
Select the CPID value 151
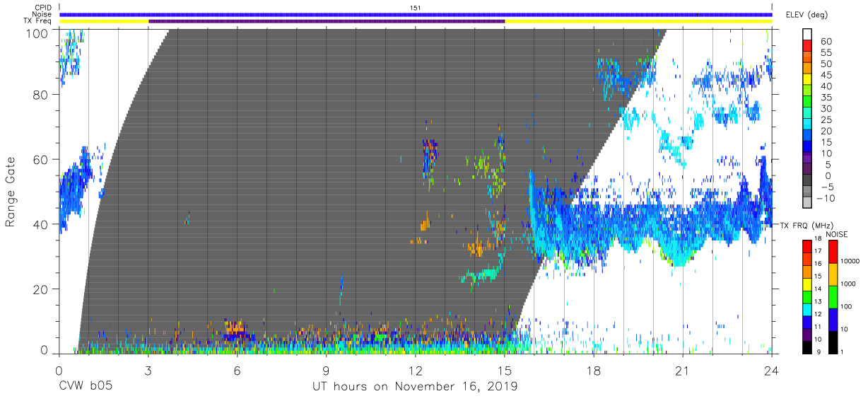click(x=416, y=8)
